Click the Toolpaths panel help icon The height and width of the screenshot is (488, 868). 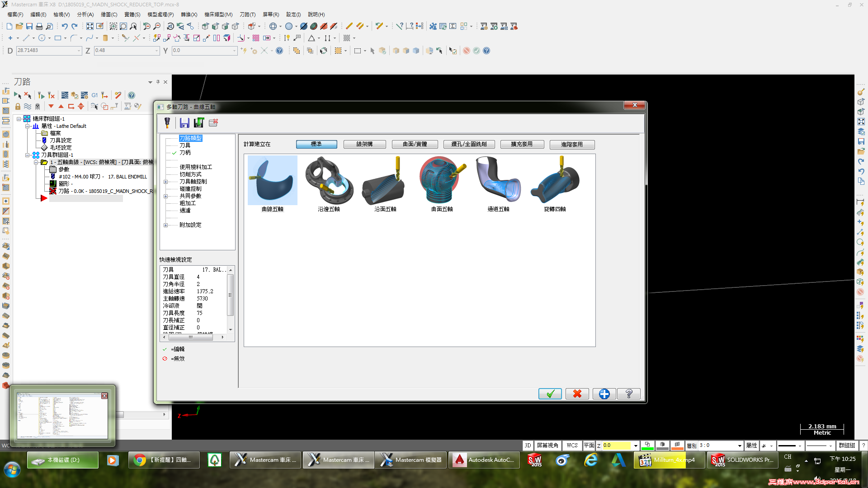[132, 95]
